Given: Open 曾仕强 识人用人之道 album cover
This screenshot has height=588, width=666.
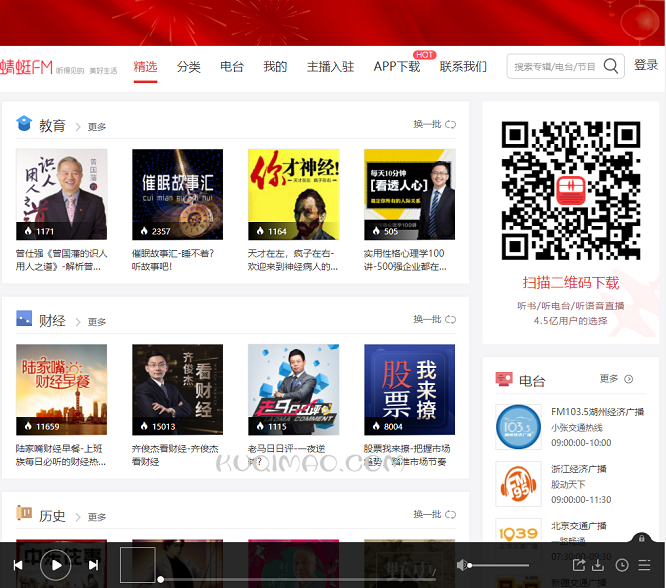Looking at the screenshot, I should [62, 194].
